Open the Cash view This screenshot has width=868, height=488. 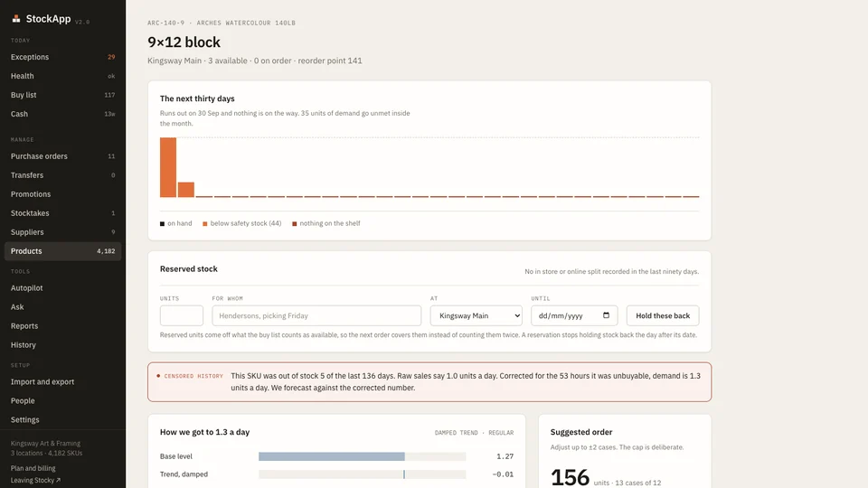(x=62, y=114)
